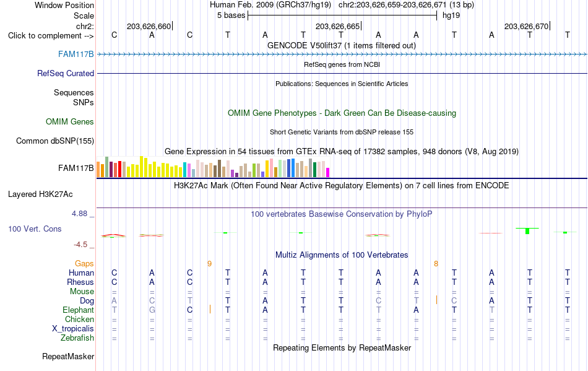
Task: Click the OMIM Gene Phenotypes green title
Action: pos(342,113)
